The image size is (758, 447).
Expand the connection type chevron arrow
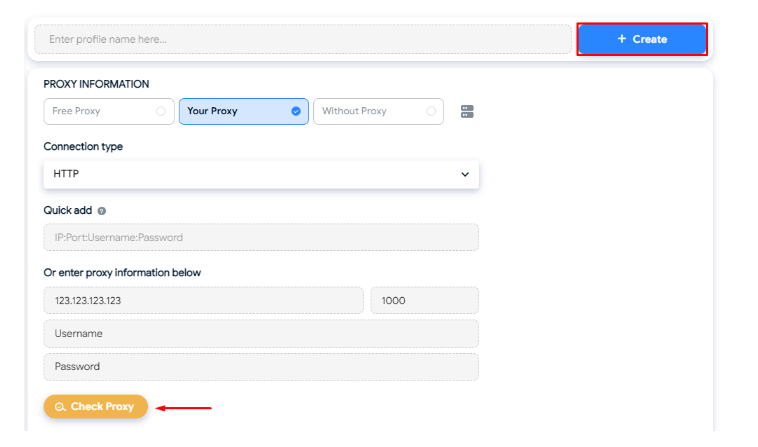pos(464,174)
